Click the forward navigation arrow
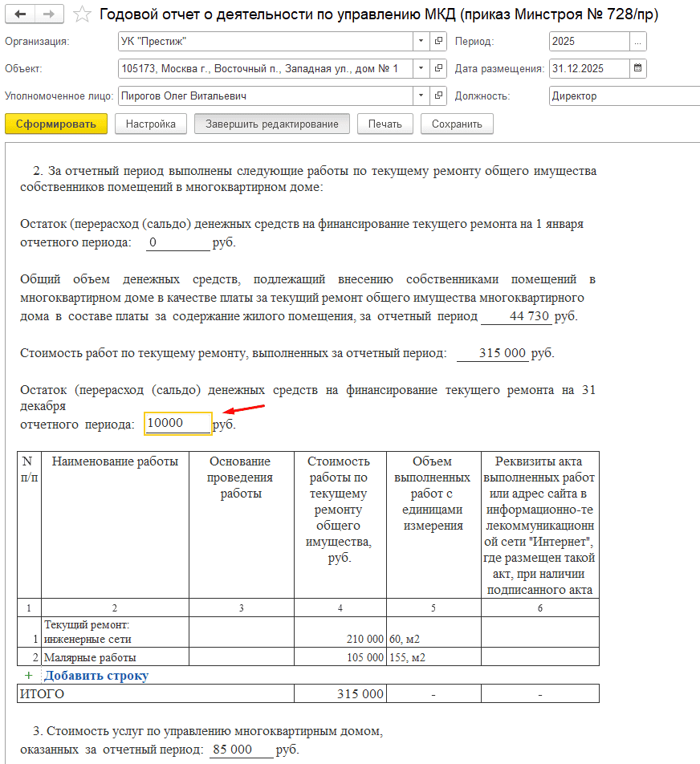The height and width of the screenshot is (764, 700). point(48,14)
